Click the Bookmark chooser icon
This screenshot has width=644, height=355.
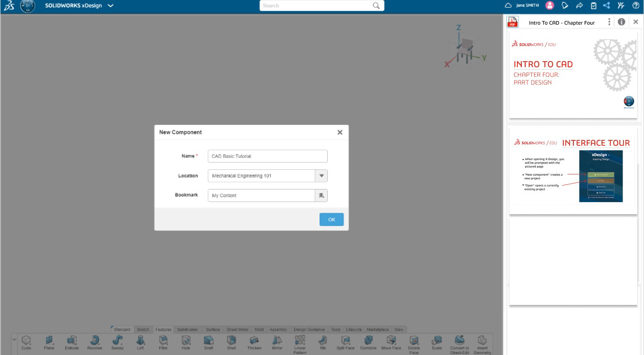pos(322,195)
